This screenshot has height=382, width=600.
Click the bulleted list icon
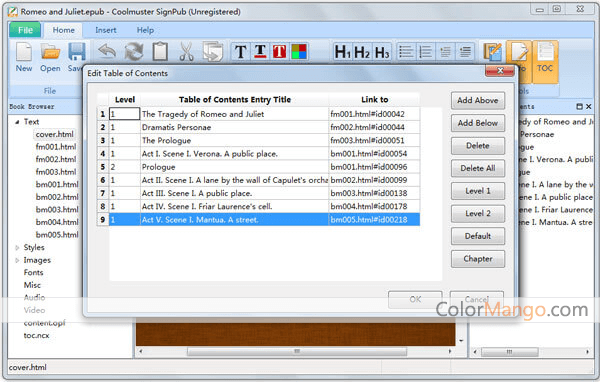[406, 52]
